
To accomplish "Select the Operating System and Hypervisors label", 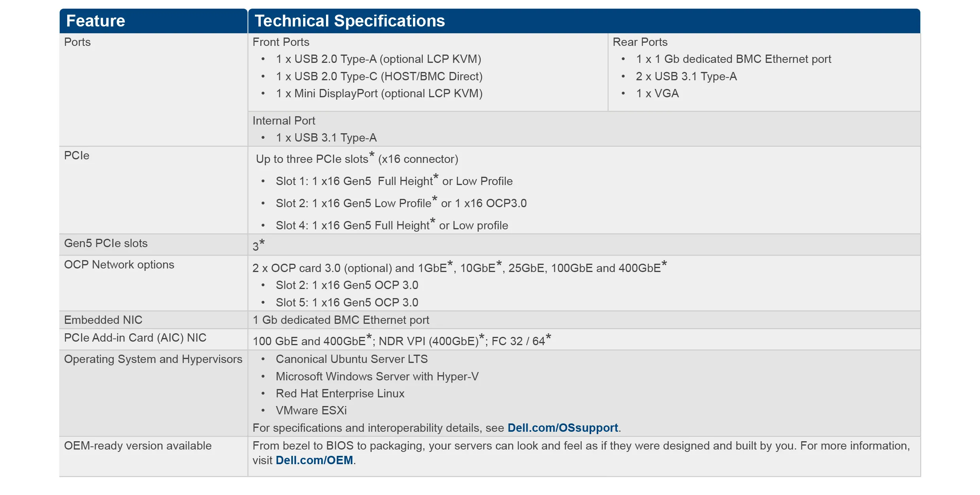I will pyautogui.click(x=153, y=359).
